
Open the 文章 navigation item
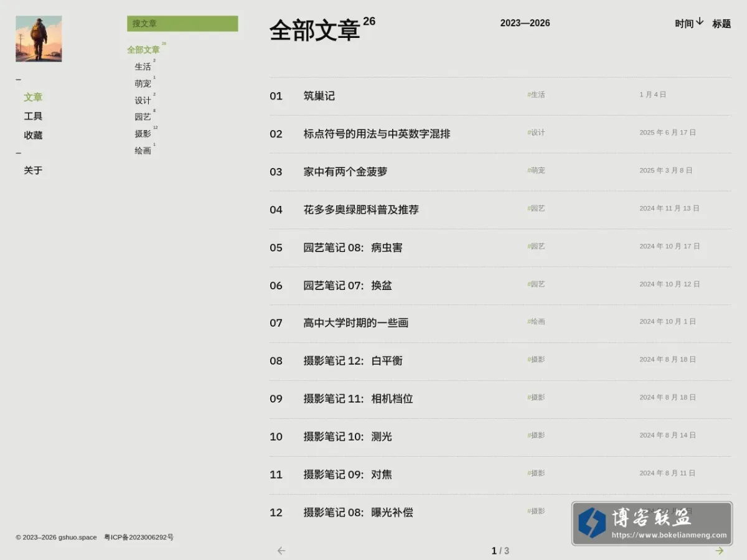pos(33,97)
